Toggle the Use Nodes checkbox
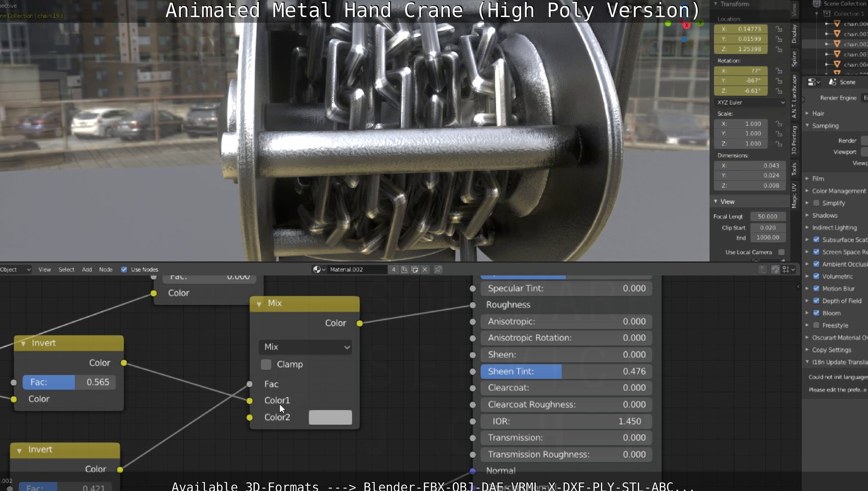The width and height of the screenshot is (868, 491). [124, 269]
